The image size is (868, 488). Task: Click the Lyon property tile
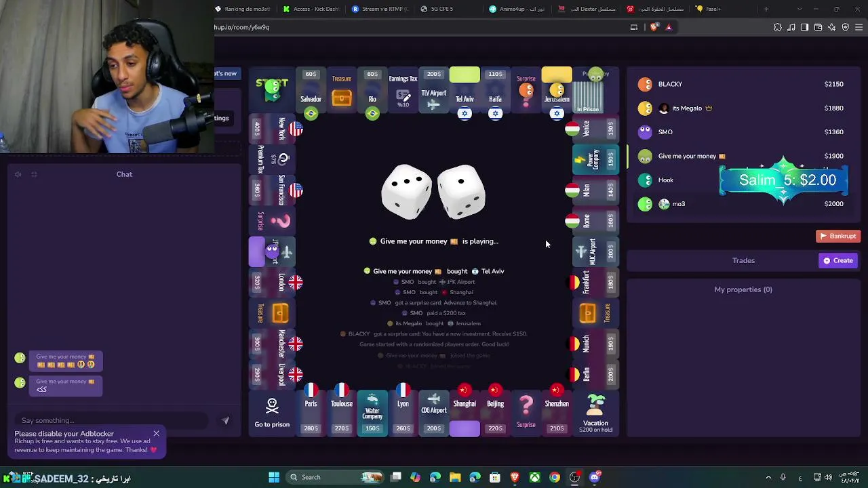pos(403,413)
